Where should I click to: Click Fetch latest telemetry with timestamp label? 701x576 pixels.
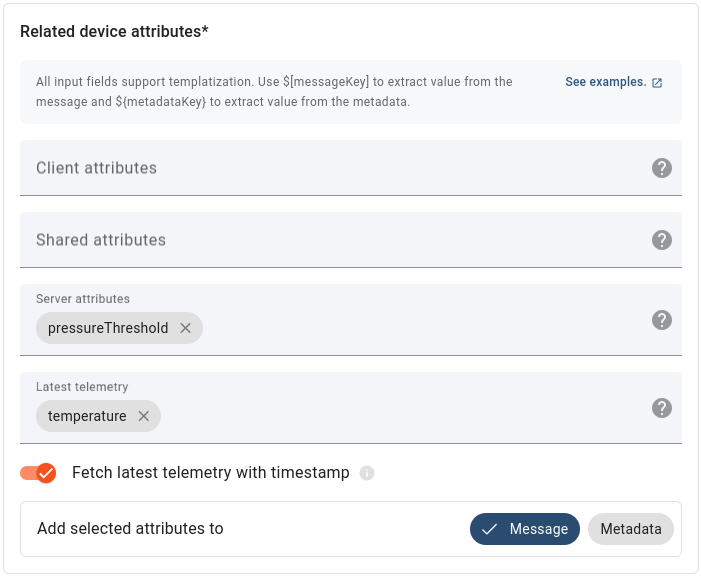tap(211, 473)
